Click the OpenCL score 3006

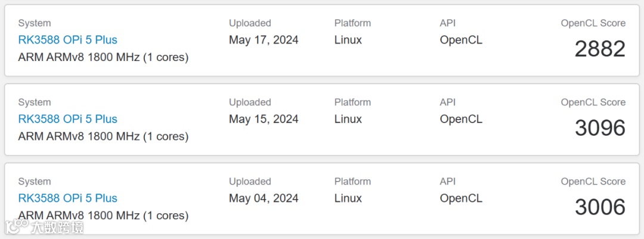click(600, 207)
